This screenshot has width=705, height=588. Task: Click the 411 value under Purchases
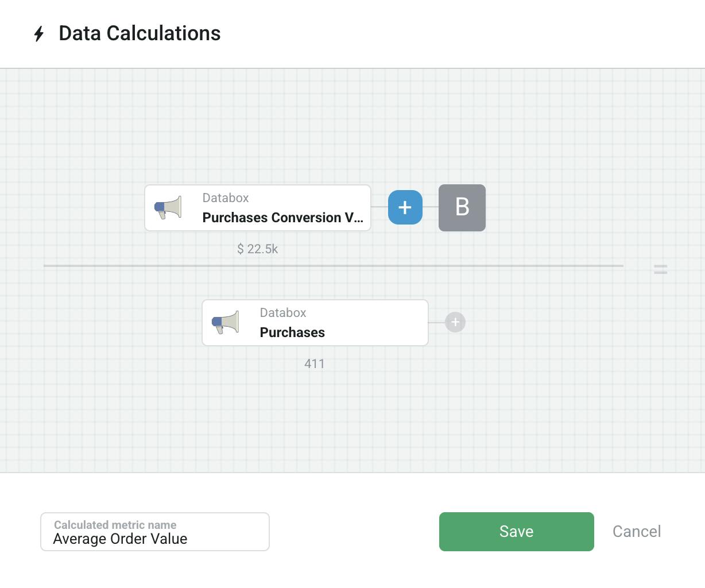pos(315,363)
